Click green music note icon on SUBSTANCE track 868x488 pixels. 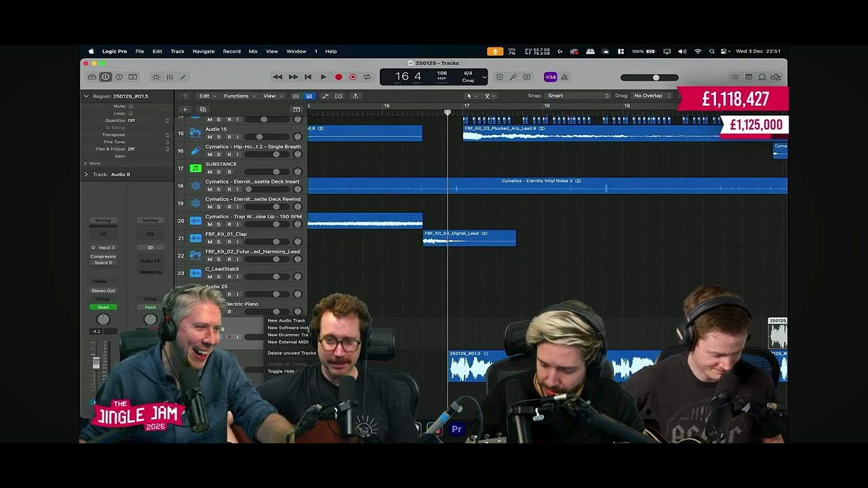click(x=195, y=168)
